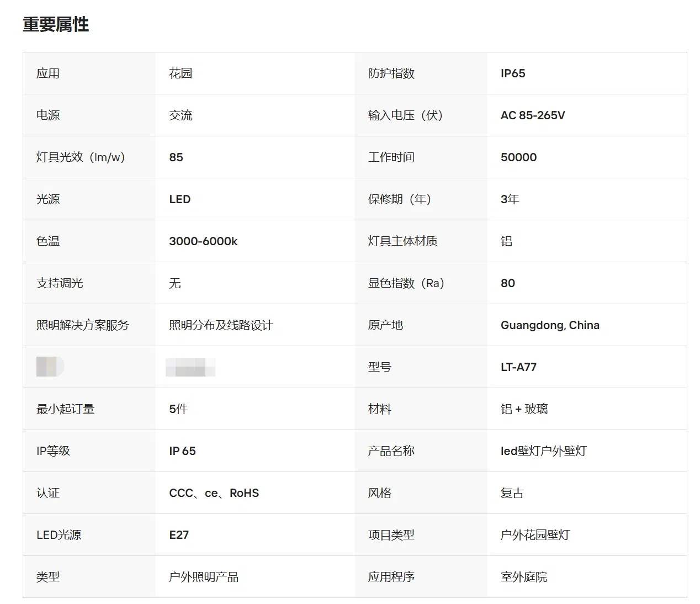Click the 最小起订量 label

pos(66,409)
